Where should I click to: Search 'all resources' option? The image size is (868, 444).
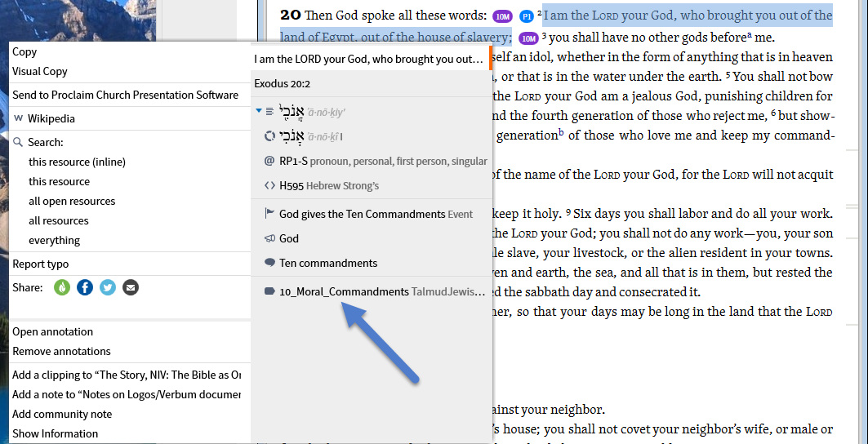tap(59, 220)
